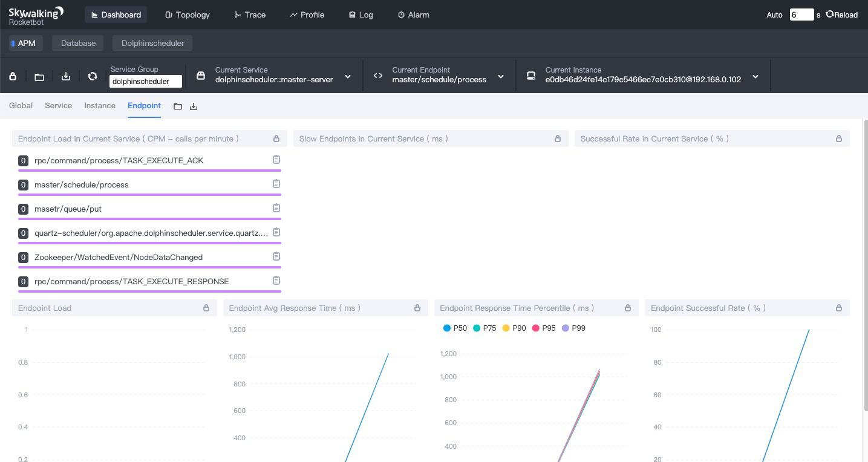This screenshot has width=868, height=462.
Task: Click the refresh arrows icon beside Service Group
Action: (x=93, y=76)
